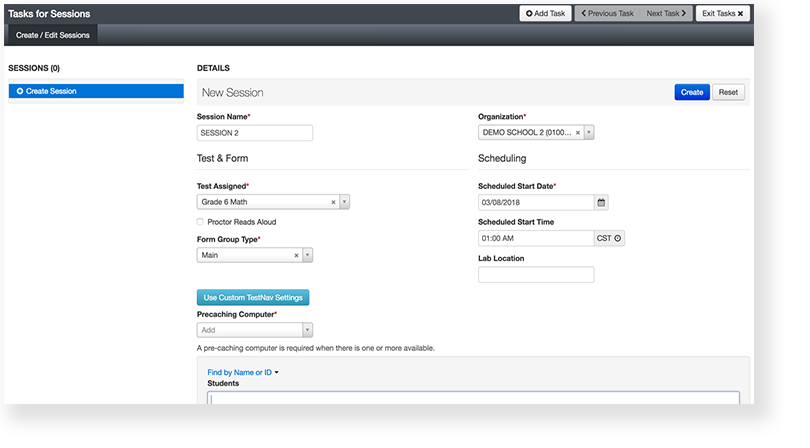
Task: Enable Proctor Reads Aloud checkbox
Action: pyautogui.click(x=201, y=222)
